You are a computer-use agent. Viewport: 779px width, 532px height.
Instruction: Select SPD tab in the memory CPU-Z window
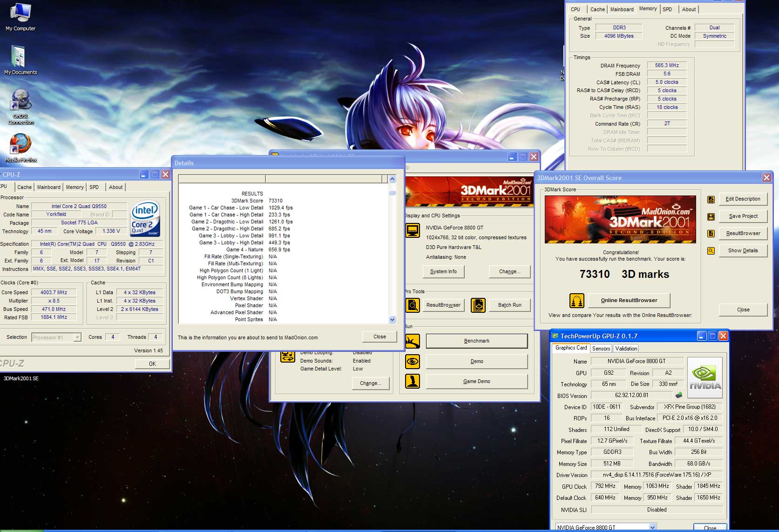pyautogui.click(x=667, y=9)
